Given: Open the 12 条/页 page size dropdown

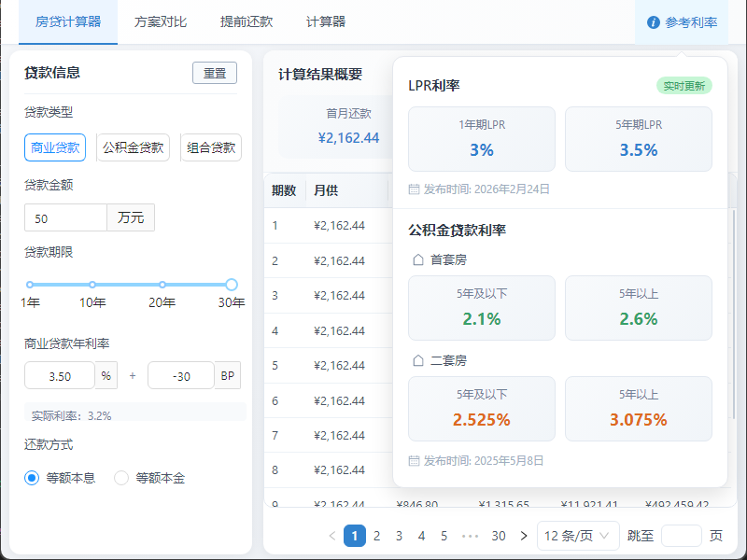Looking at the screenshot, I should (x=579, y=536).
